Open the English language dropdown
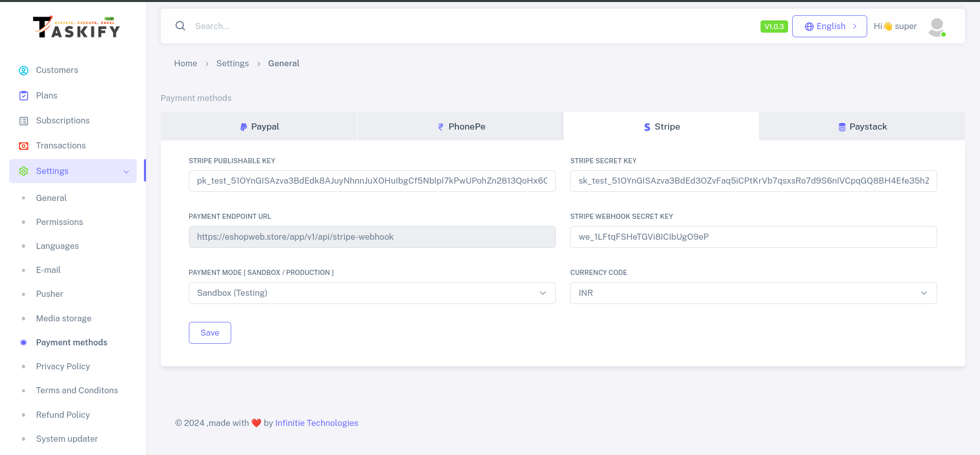The height and width of the screenshot is (455, 980). [x=829, y=27]
